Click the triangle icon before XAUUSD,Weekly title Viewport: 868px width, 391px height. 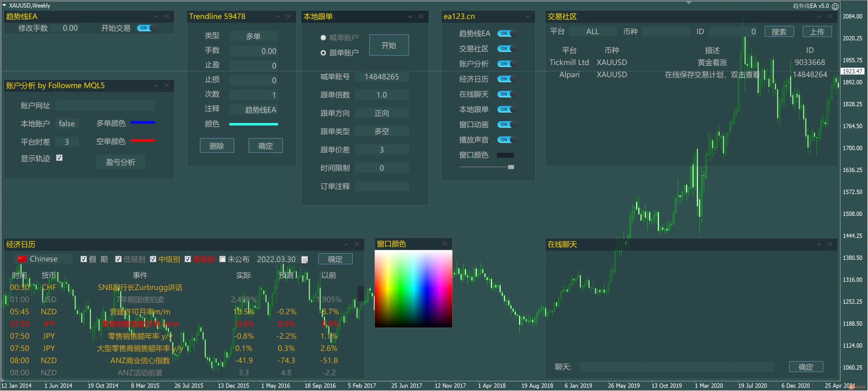[x=4, y=5]
